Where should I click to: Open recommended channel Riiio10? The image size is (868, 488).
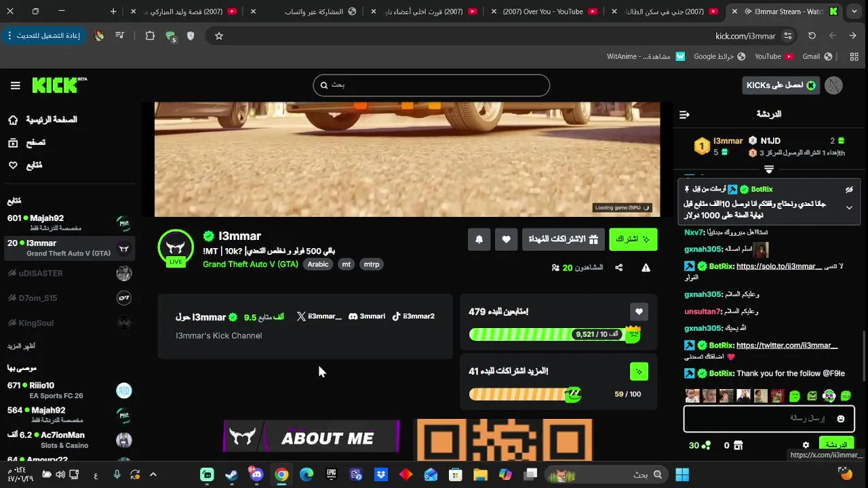point(68,390)
